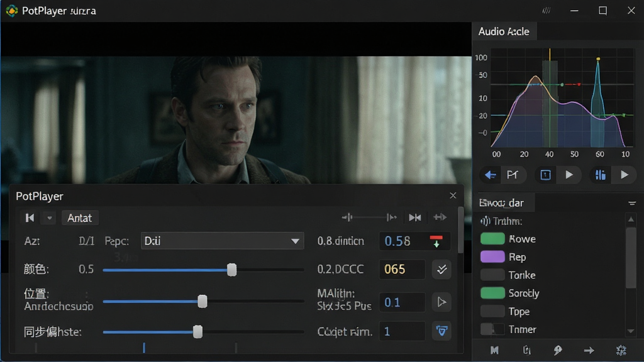644x362 pixels.
Task: Adjust the 位置 slider handle
Action: coord(202,301)
